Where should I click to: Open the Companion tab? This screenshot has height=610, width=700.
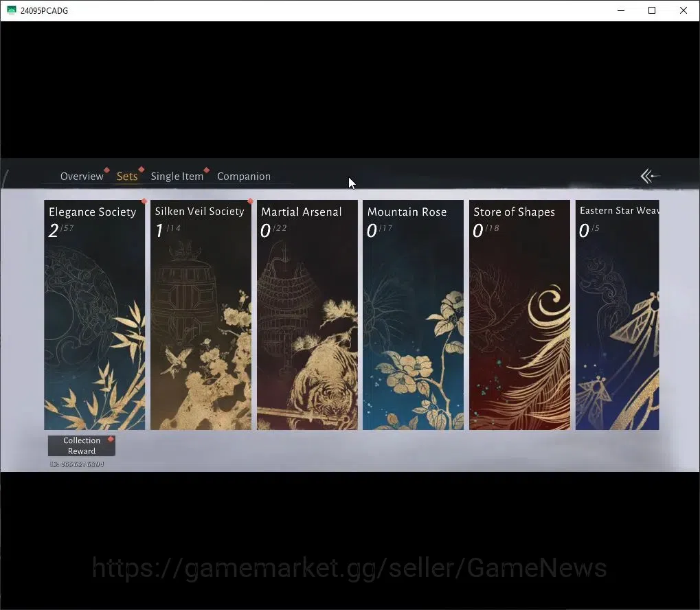click(x=244, y=177)
